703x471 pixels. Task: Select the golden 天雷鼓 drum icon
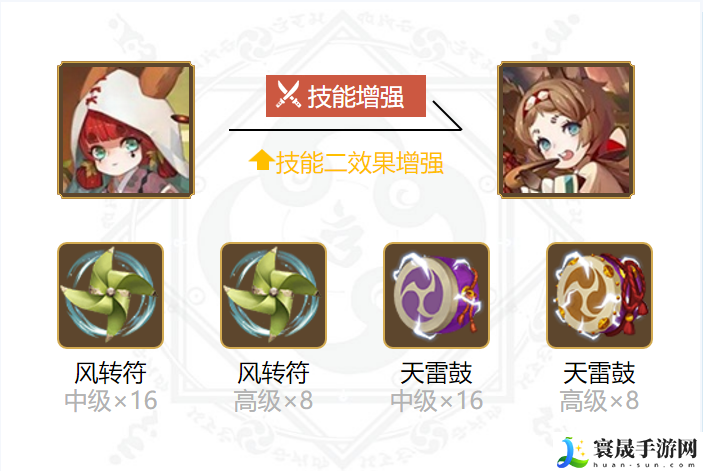(599, 295)
